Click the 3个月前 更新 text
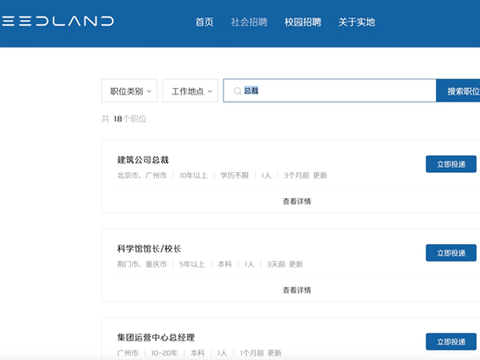Screen dimensions: 480x360 305,175
